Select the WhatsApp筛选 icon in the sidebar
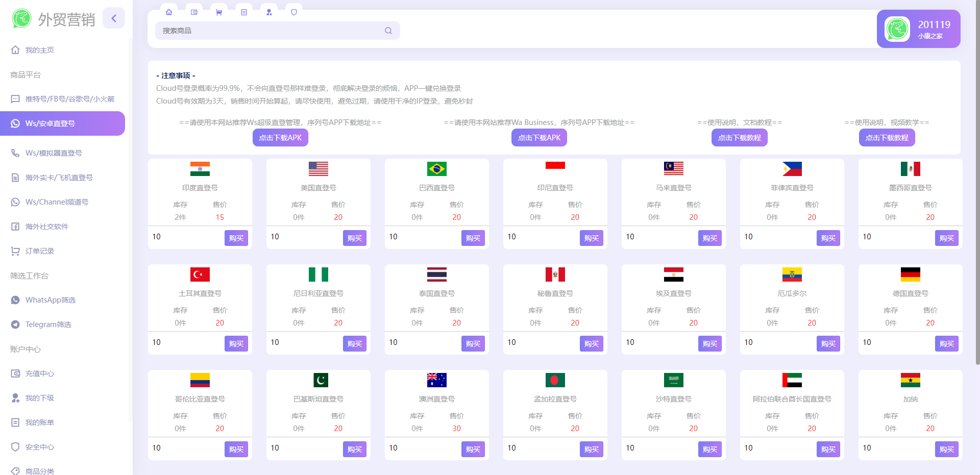The width and height of the screenshot is (980, 475). [15, 299]
